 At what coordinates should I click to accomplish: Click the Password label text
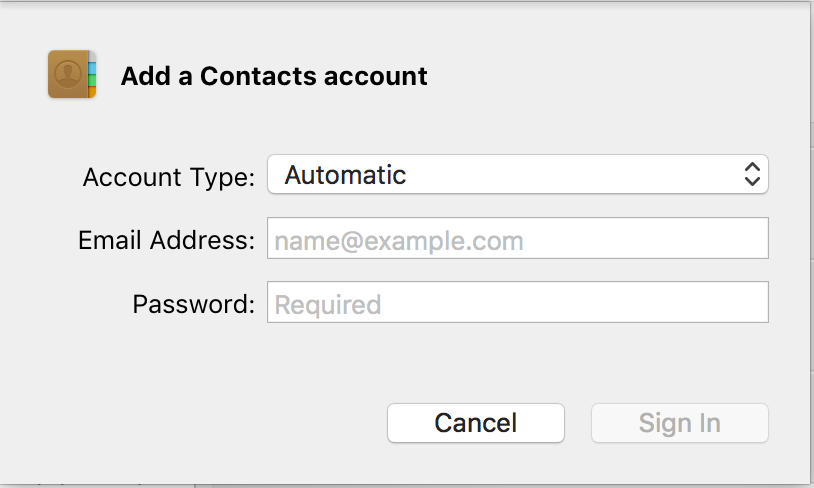point(194,304)
